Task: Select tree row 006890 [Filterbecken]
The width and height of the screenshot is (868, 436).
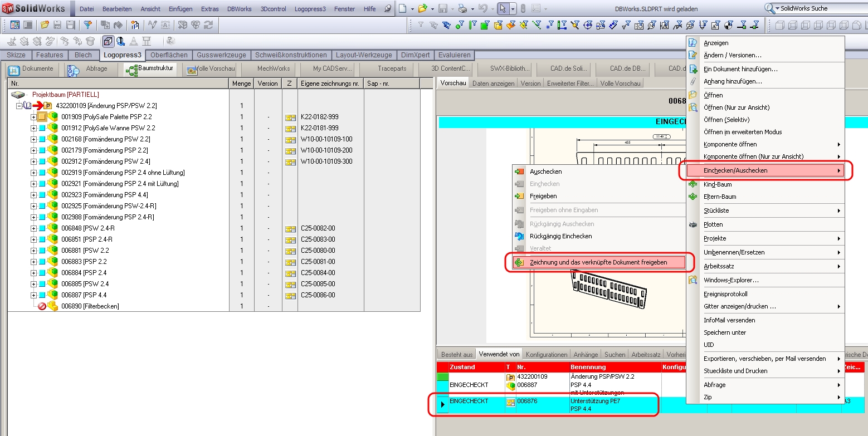Action: (x=90, y=306)
